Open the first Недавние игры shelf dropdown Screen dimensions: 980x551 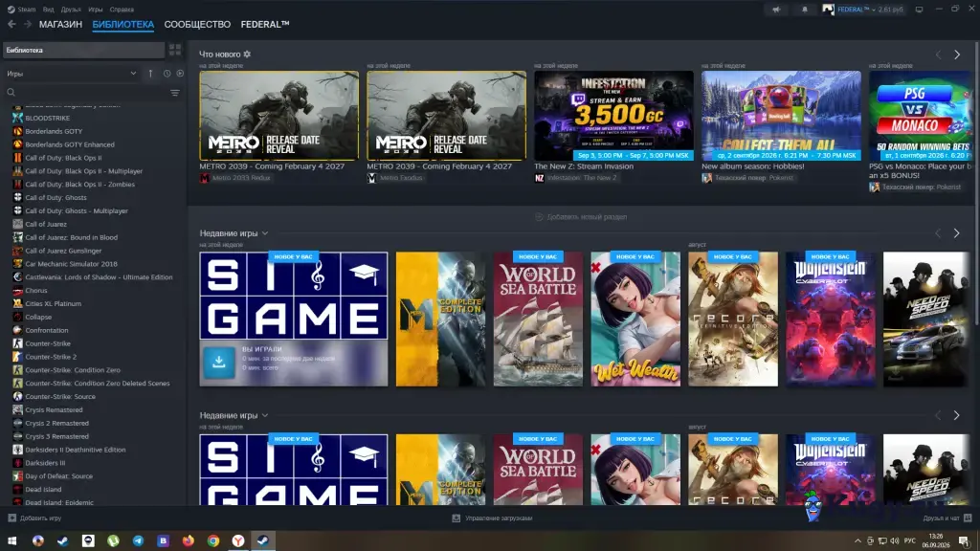[265, 233]
